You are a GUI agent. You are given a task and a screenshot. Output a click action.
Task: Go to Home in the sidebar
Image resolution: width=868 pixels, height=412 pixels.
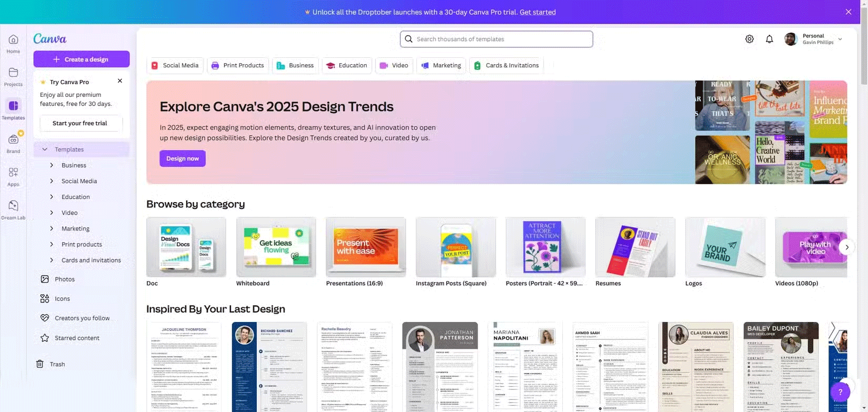(13, 44)
